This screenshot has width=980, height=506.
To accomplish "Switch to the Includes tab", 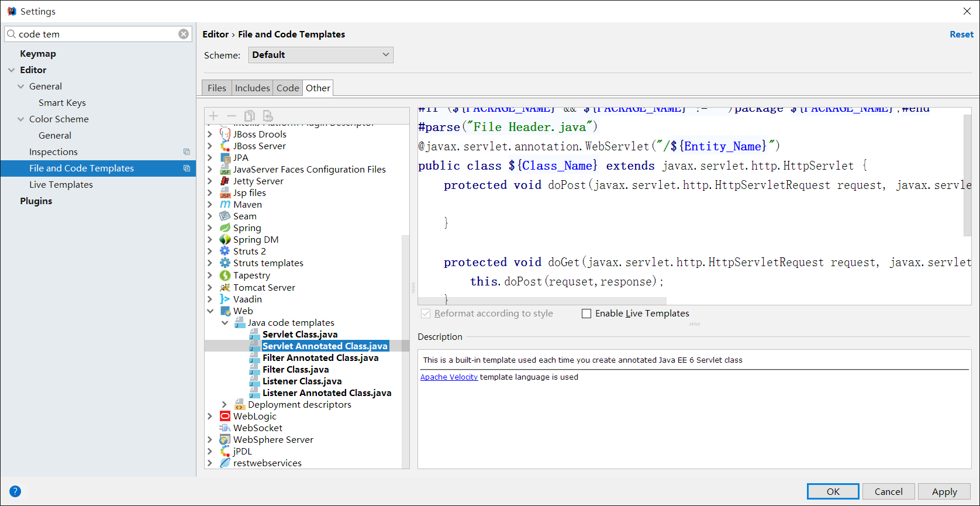I will [253, 88].
